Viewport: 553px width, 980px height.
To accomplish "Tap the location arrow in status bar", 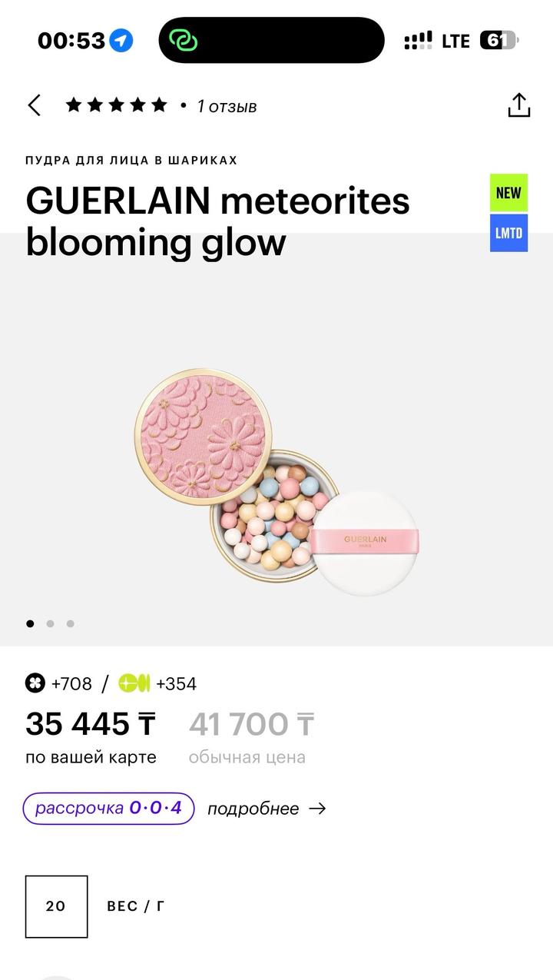I will [x=121, y=41].
